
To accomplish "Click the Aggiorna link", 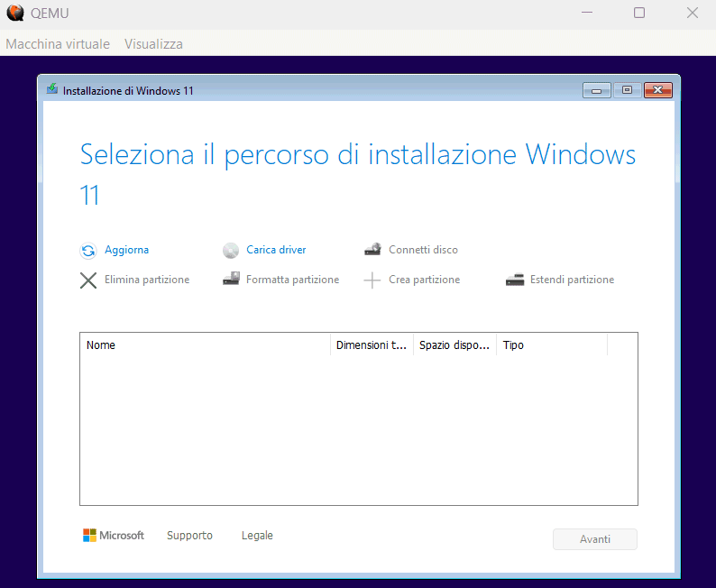I will pos(126,250).
